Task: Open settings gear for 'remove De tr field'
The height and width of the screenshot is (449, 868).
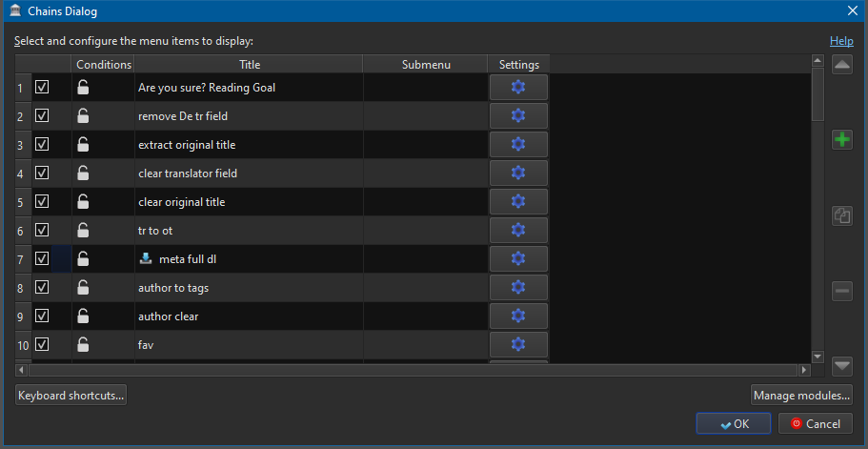Action: click(518, 115)
